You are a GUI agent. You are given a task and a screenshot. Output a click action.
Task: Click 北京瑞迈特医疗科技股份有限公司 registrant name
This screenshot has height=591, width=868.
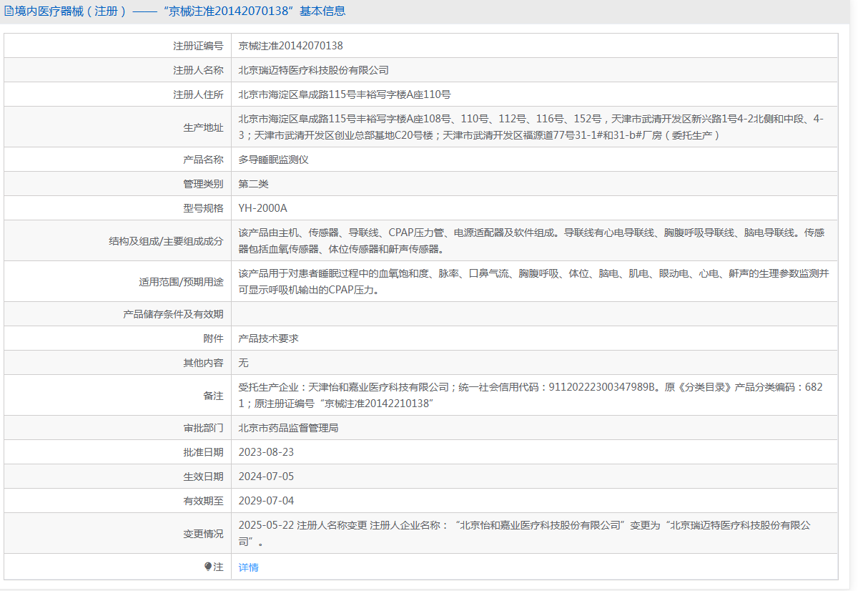click(313, 70)
